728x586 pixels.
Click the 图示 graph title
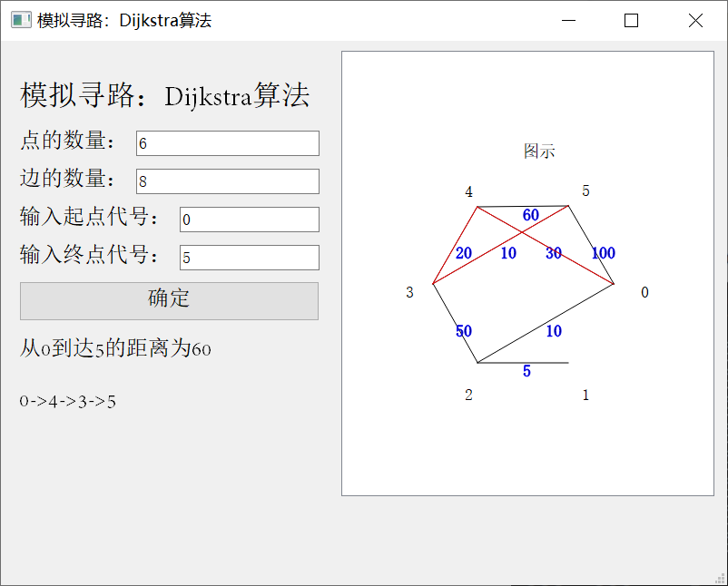tap(539, 151)
